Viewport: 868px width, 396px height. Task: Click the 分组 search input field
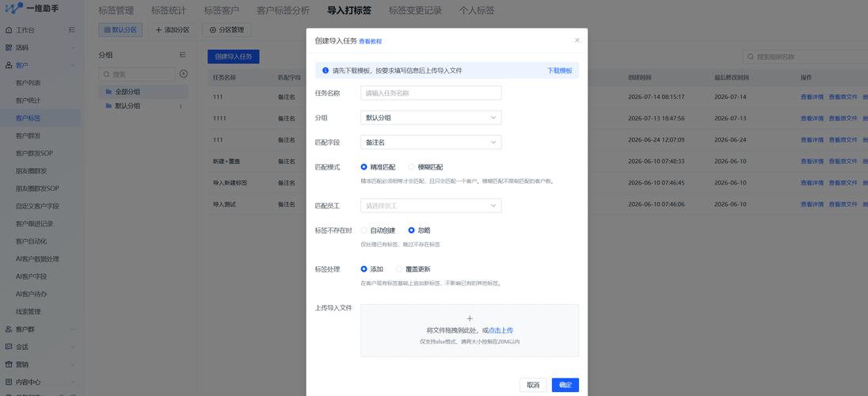coord(137,74)
